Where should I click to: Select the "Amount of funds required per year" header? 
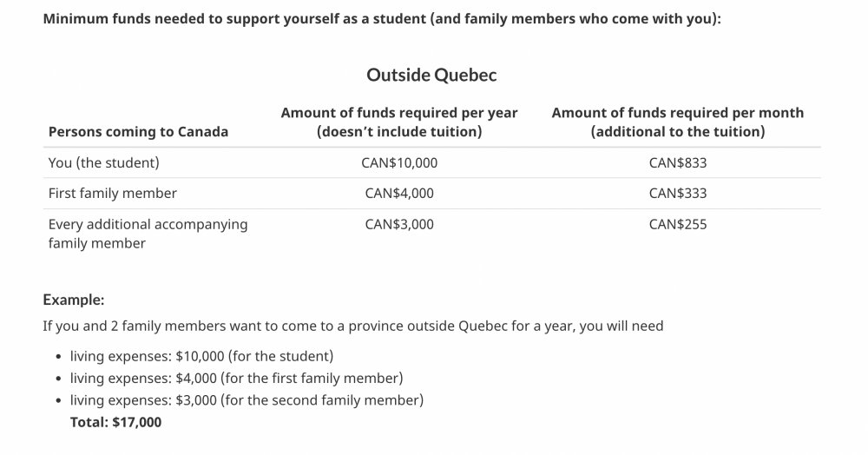click(399, 122)
